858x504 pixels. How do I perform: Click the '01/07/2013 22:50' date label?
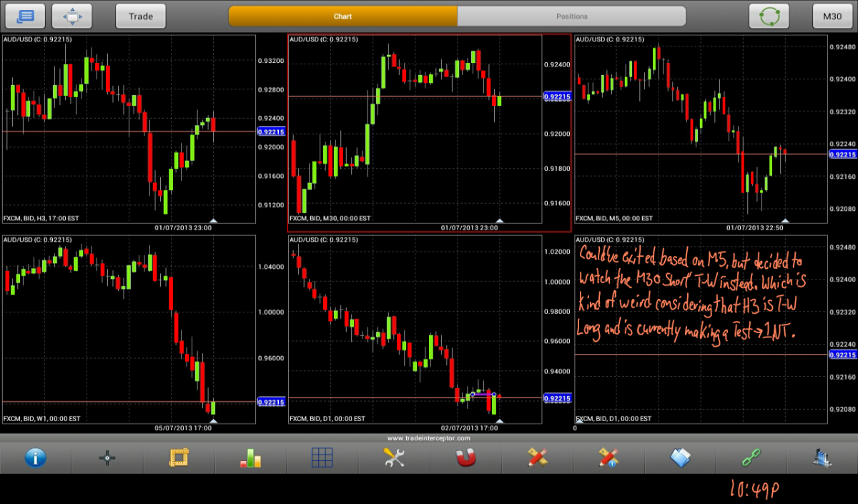click(754, 228)
